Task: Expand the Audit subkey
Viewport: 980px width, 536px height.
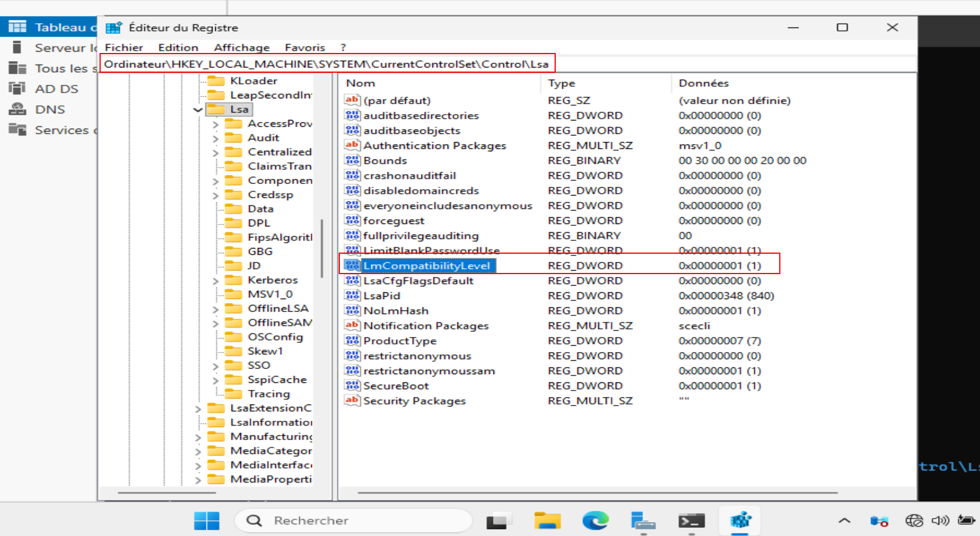Action: (215, 138)
